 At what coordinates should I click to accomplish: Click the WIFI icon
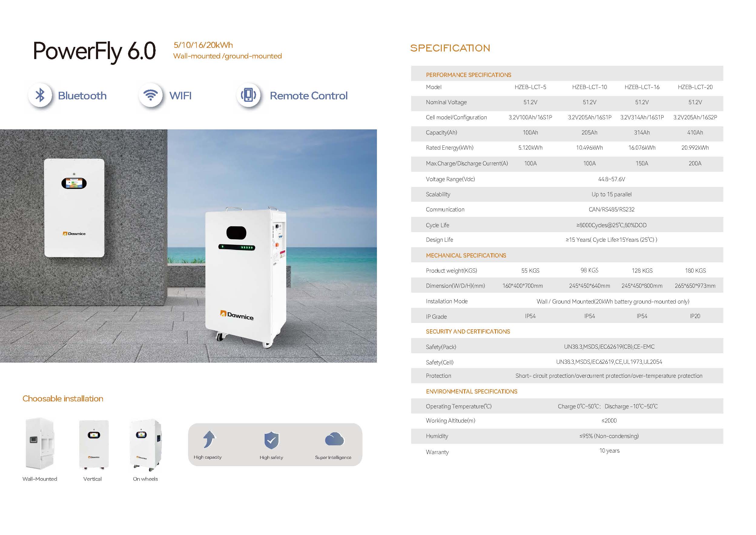pos(151,95)
